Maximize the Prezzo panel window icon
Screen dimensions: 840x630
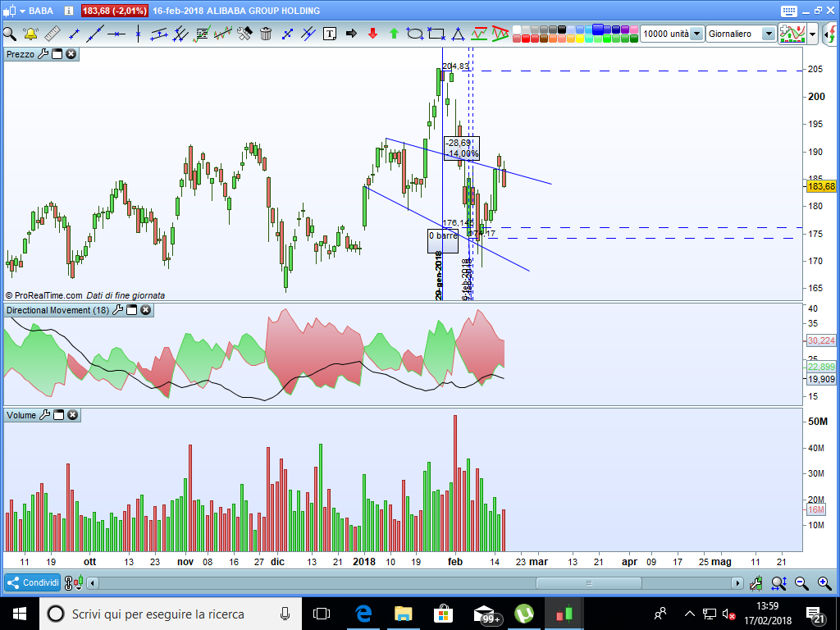pos(57,54)
